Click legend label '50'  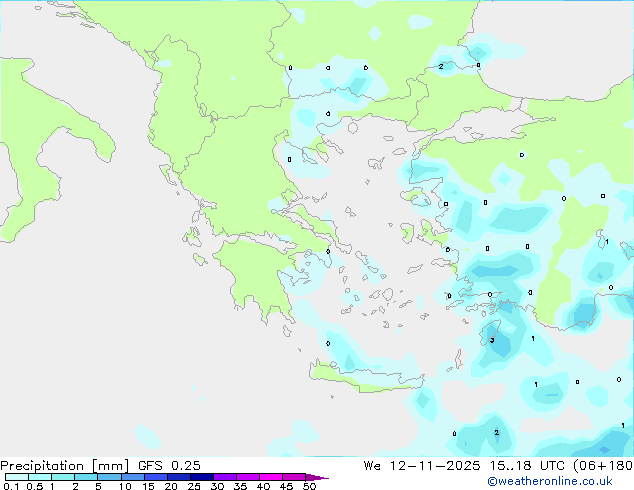[309, 486]
